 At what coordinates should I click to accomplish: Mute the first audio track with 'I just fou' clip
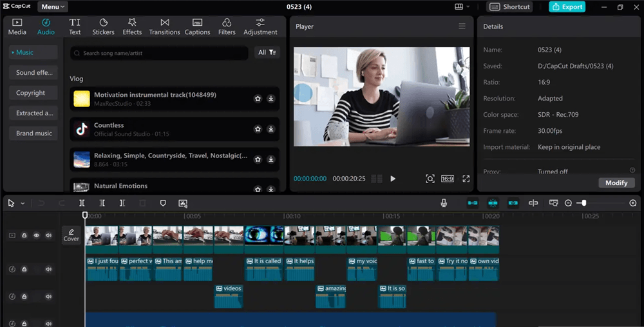click(48, 269)
